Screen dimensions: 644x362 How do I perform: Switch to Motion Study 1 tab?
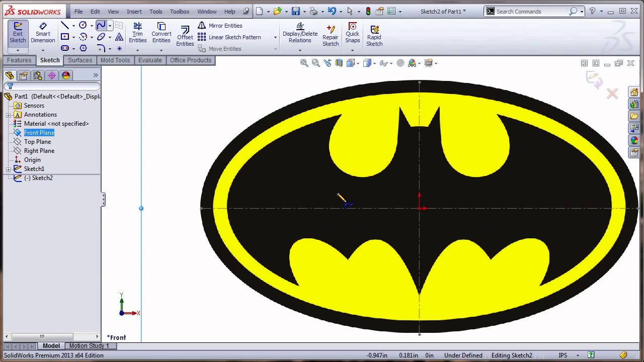(x=89, y=346)
